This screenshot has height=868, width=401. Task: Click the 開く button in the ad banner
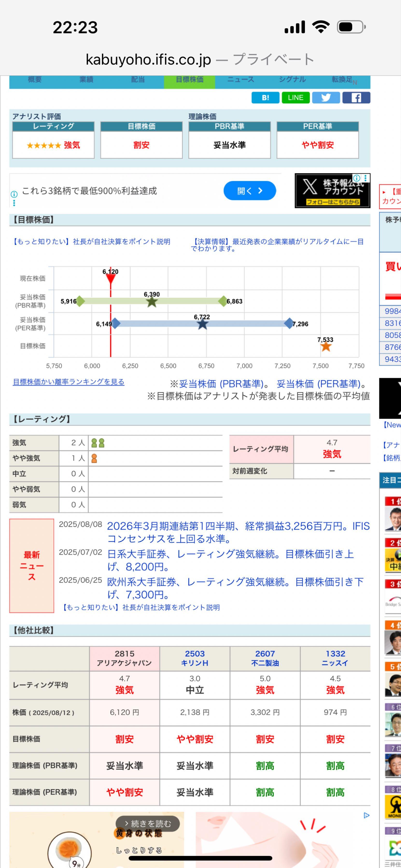(x=250, y=190)
